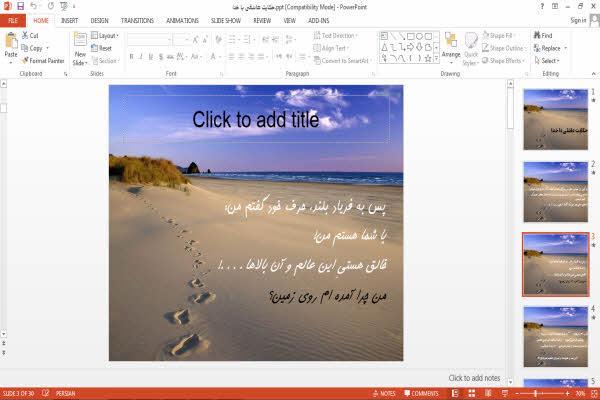Viewport: 600px width, 400px height.
Task: Click Reset slide button
Action: pyautogui.click(x=102, y=48)
